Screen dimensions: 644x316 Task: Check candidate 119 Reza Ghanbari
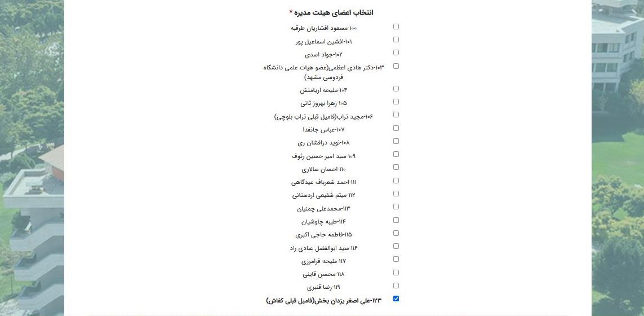(396, 286)
